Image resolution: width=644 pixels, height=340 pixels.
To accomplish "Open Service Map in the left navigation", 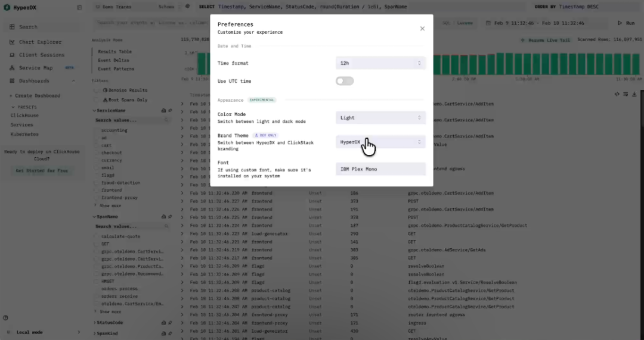I will pos(36,68).
